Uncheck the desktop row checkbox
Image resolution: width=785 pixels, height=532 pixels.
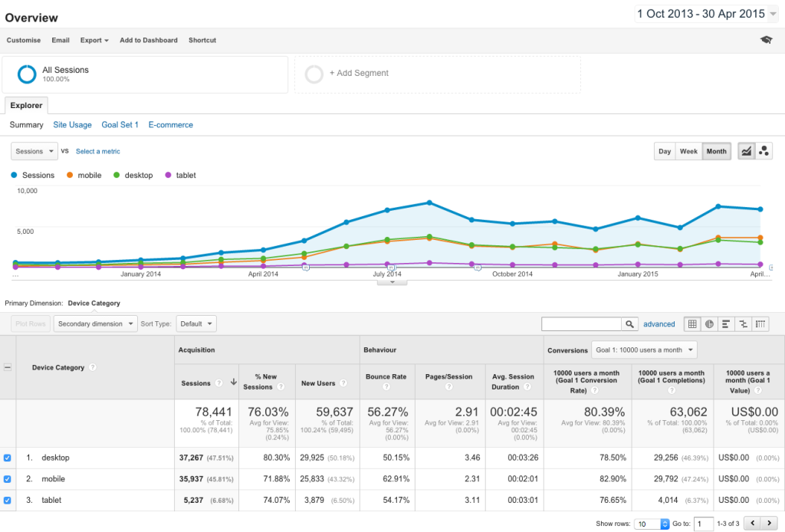click(8, 458)
